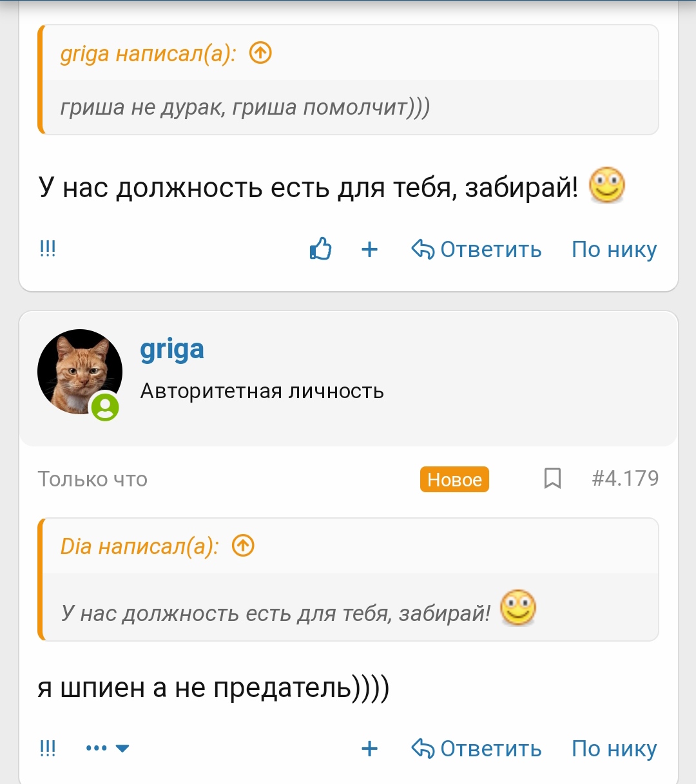Open the smiley emoji in Dia's post
The image size is (696, 784).
(x=607, y=186)
